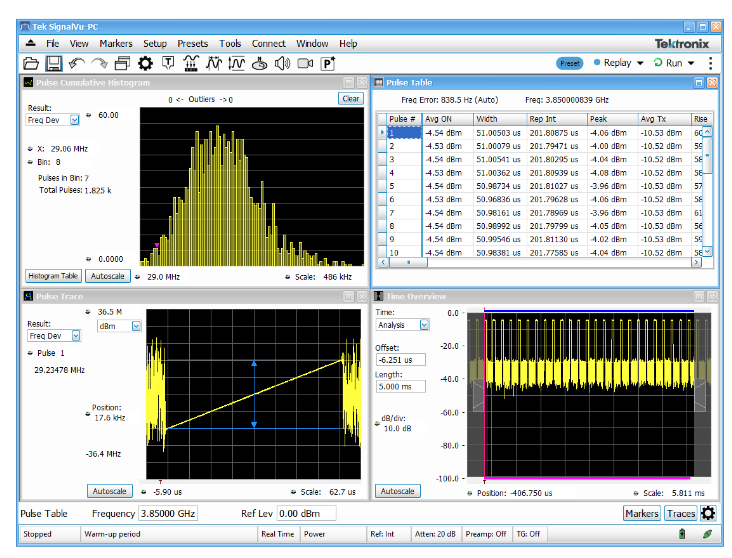Click the video camera toolbar icon
The height and width of the screenshot is (558, 732).
click(x=305, y=63)
